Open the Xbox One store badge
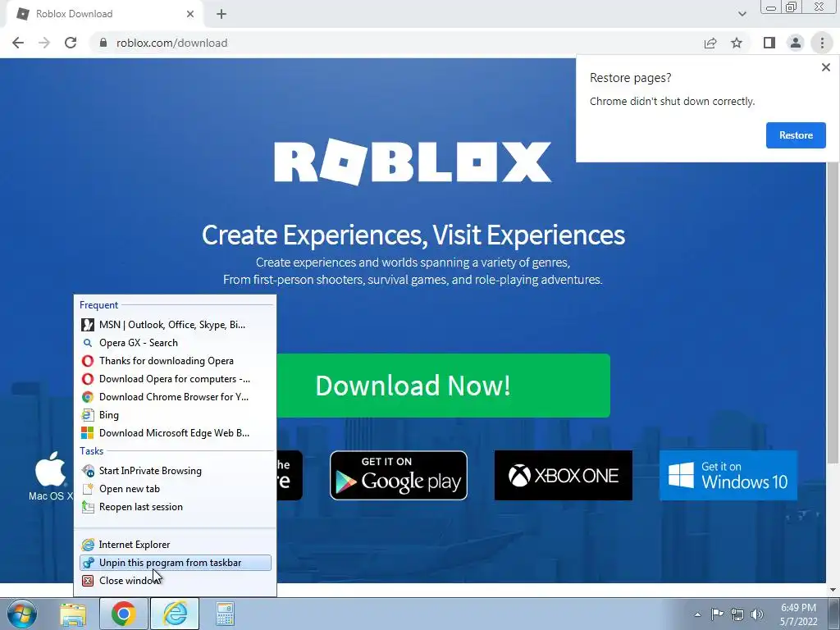The image size is (840, 630). (x=563, y=476)
